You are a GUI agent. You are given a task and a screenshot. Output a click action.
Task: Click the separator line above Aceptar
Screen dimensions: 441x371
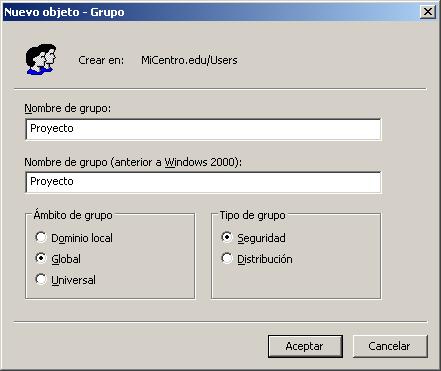pyautogui.click(x=220, y=322)
